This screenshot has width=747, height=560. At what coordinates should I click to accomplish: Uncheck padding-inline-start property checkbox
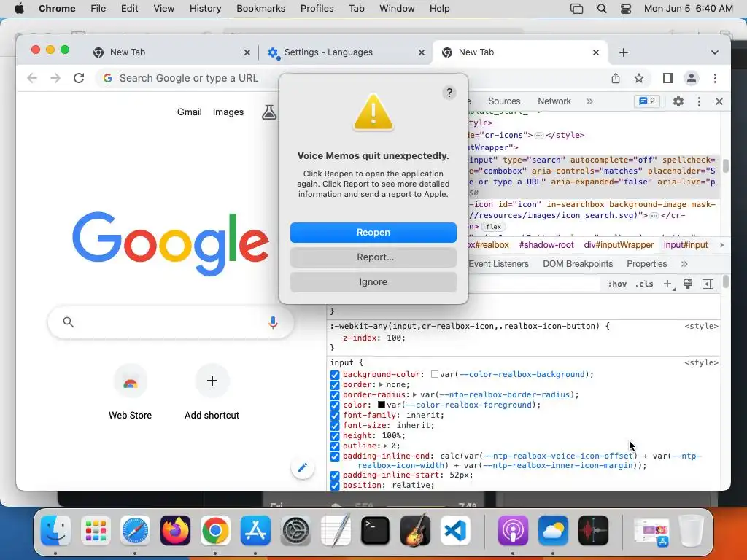click(335, 475)
